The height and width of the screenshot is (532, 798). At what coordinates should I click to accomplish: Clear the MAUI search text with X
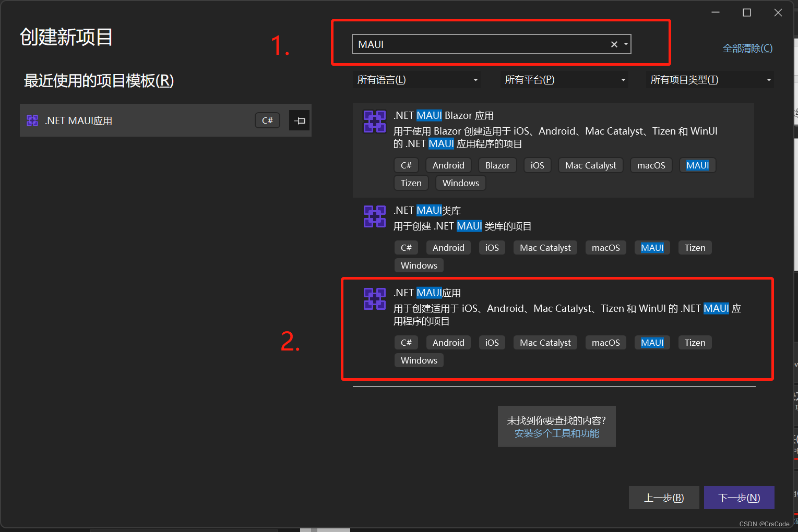click(614, 44)
